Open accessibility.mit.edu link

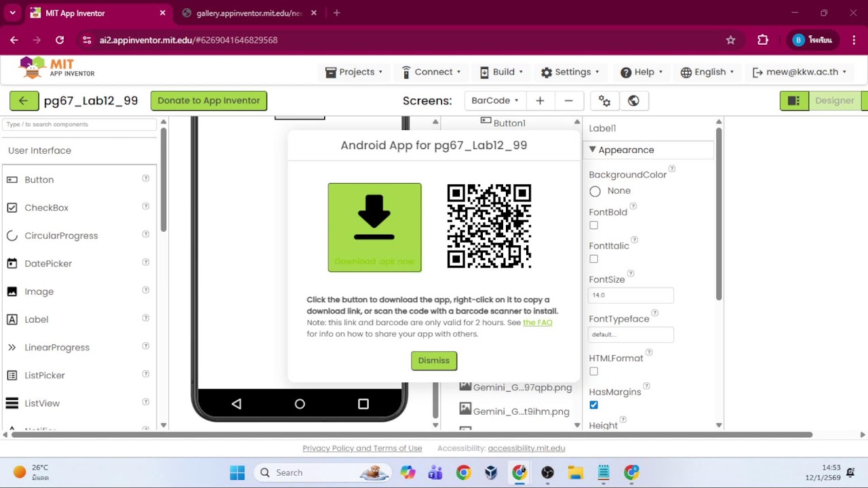pyautogui.click(x=526, y=448)
